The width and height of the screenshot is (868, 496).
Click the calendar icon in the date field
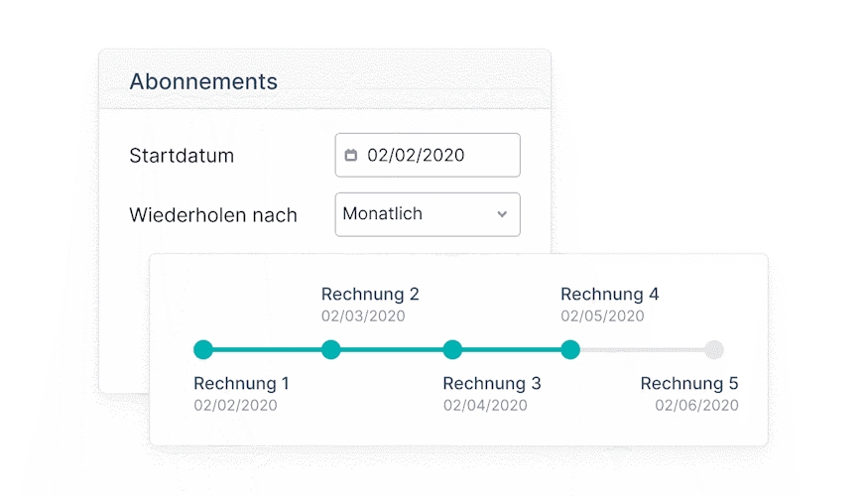(350, 155)
